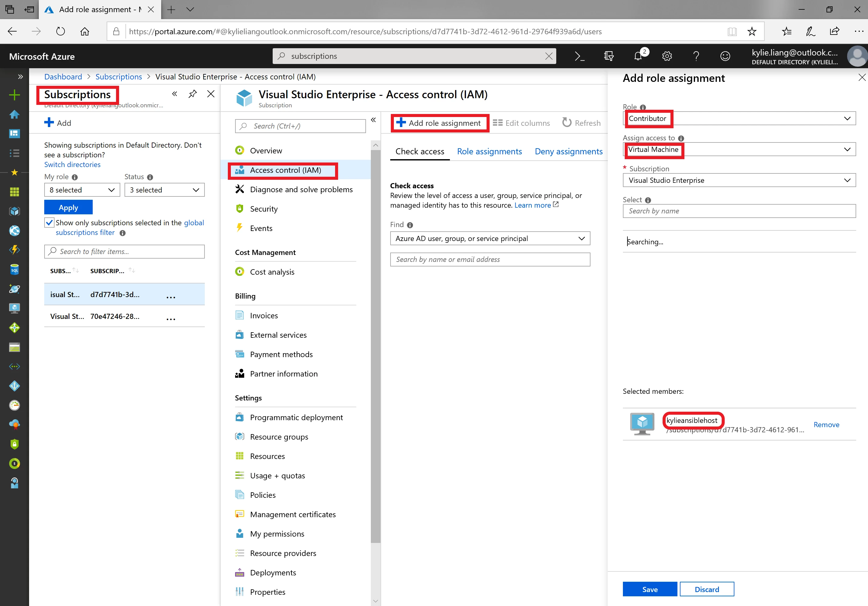Open My role 8 selected dropdown
868x606 pixels.
[x=82, y=190]
